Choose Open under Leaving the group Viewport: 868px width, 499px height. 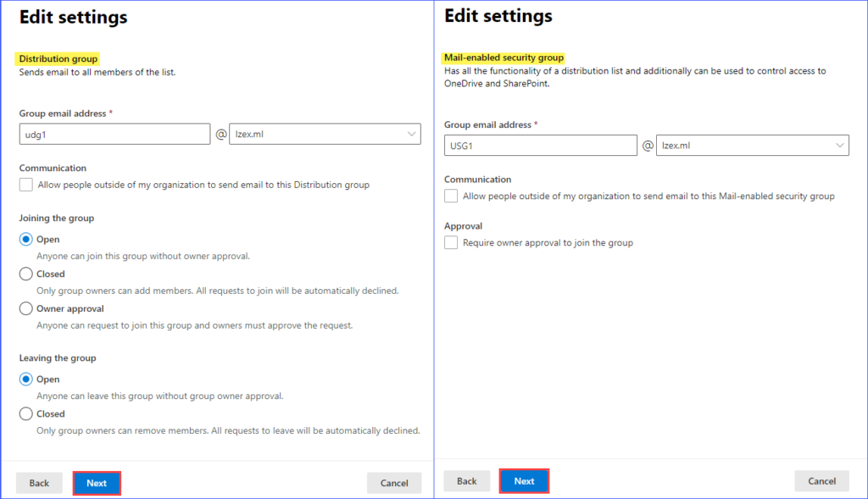point(26,379)
